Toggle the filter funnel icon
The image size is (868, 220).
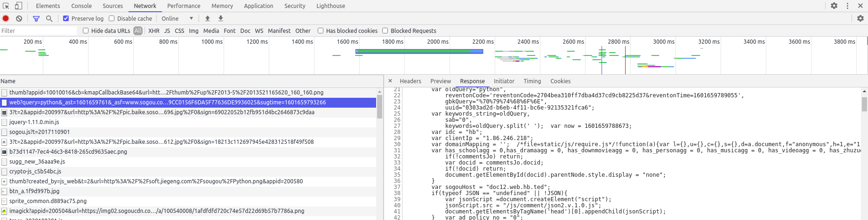(36, 18)
